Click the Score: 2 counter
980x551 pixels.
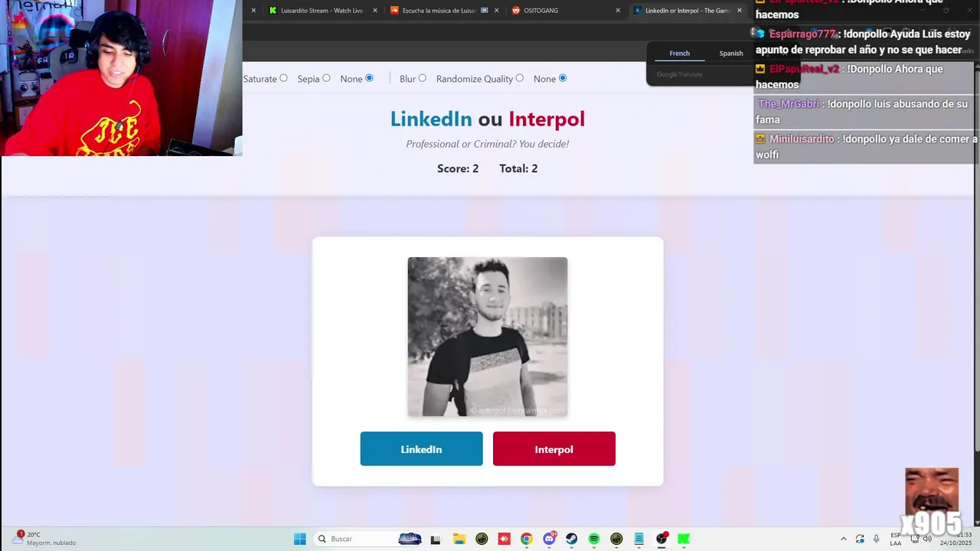(458, 168)
